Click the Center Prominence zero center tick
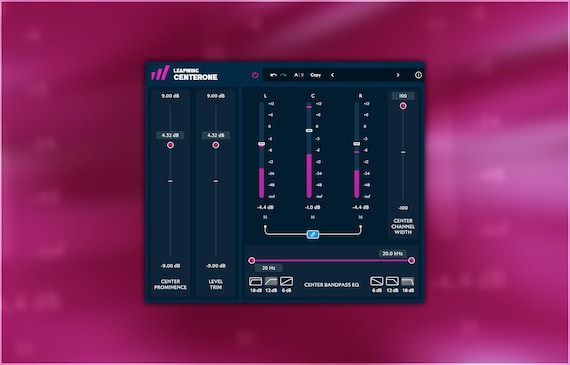Viewport: 570px width, 365px height. [x=170, y=181]
